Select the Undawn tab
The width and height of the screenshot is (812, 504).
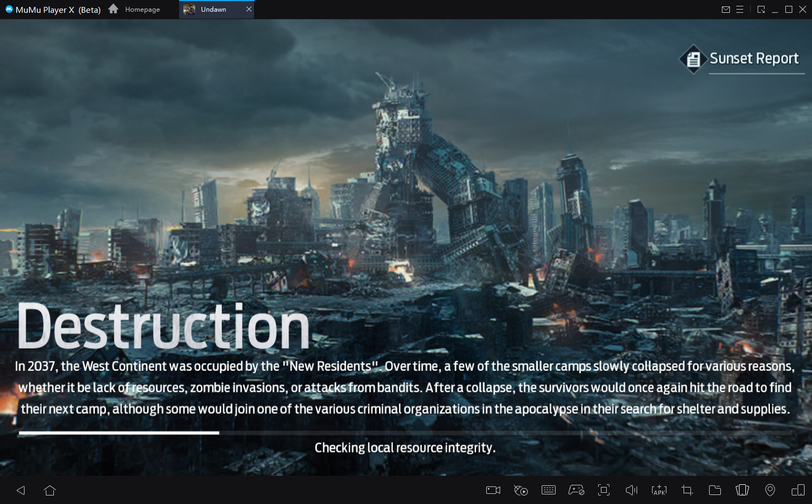coord(213,10)
